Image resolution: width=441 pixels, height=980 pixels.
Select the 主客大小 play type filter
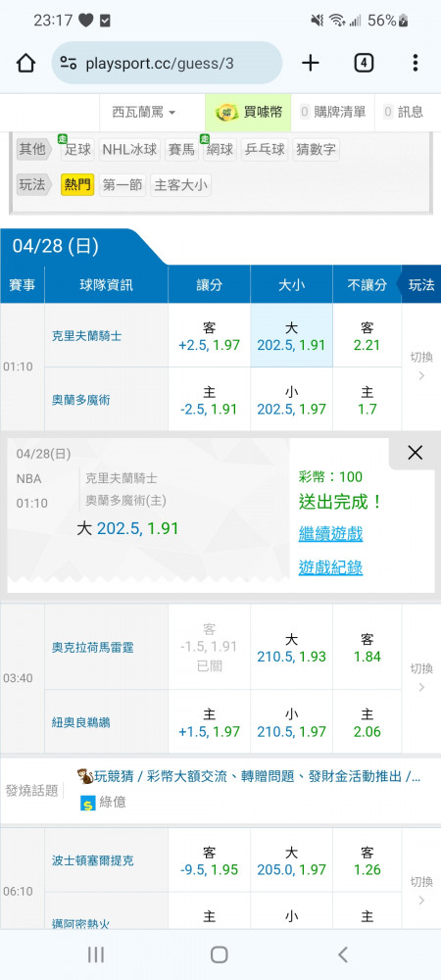click(x=181, y=185)
